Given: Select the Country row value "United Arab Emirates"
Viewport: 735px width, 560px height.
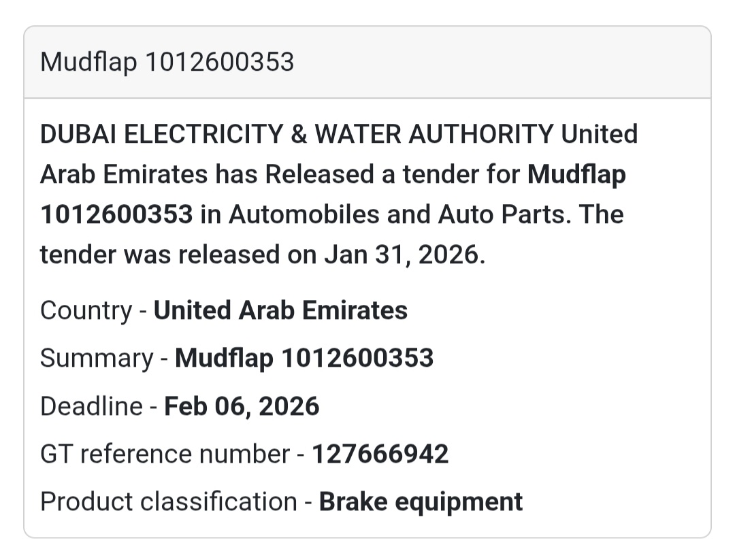Looking at the screenshot, I should [280, 310].
